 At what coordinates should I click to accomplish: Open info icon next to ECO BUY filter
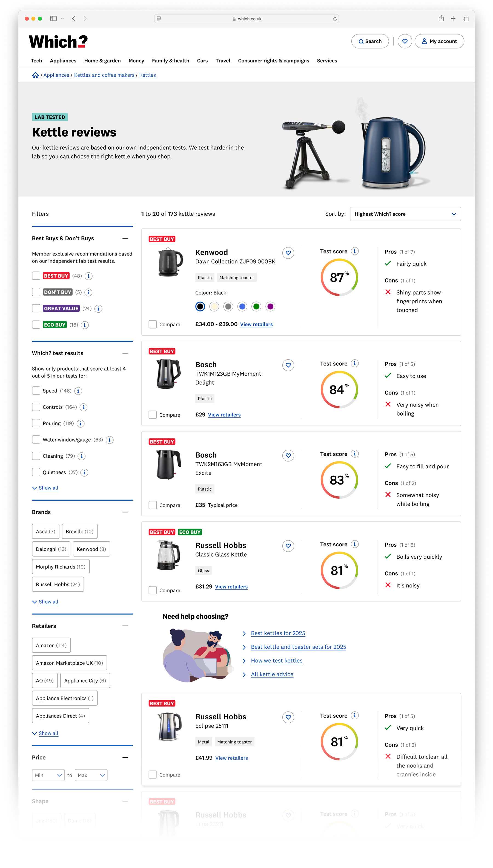(x=85, y=325)
